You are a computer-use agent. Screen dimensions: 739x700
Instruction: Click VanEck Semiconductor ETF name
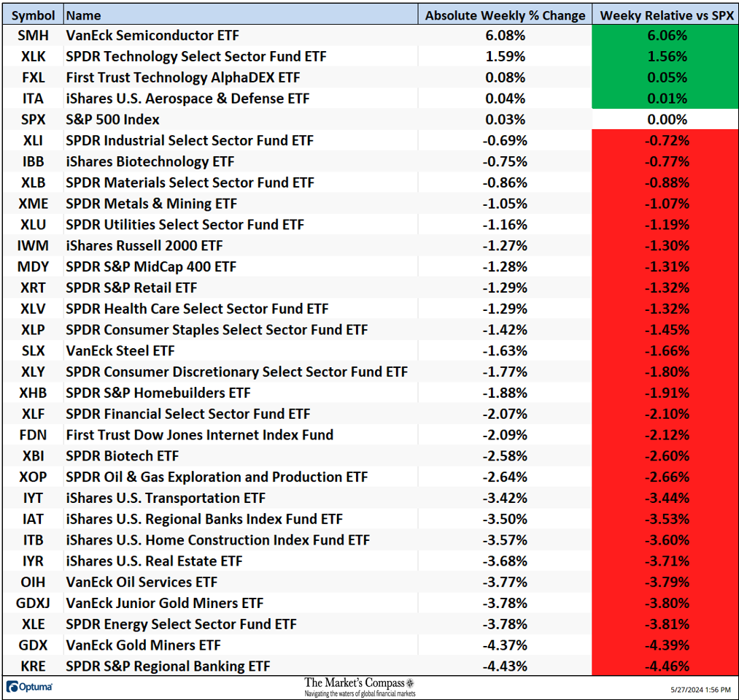pyautogui.click(x=152, y=35)
